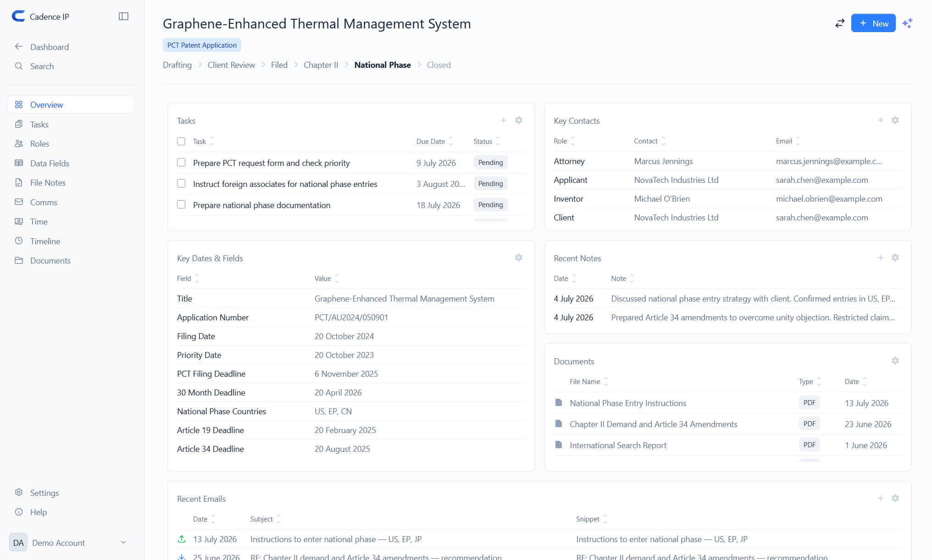Select Client Review workflow stage

(x=231, y=65)
